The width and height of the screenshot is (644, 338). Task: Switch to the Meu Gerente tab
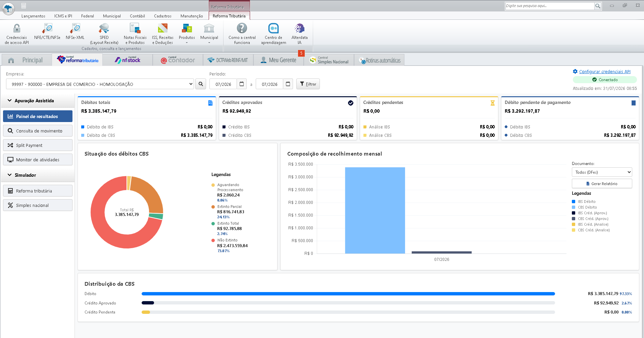click(279, 60)
